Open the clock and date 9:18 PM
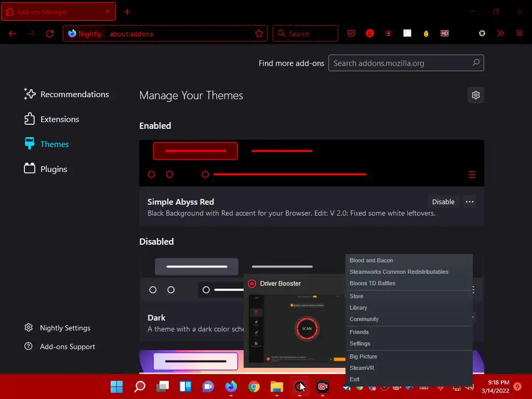The width and height of the screenshot is (532, 399). [495, 387]
